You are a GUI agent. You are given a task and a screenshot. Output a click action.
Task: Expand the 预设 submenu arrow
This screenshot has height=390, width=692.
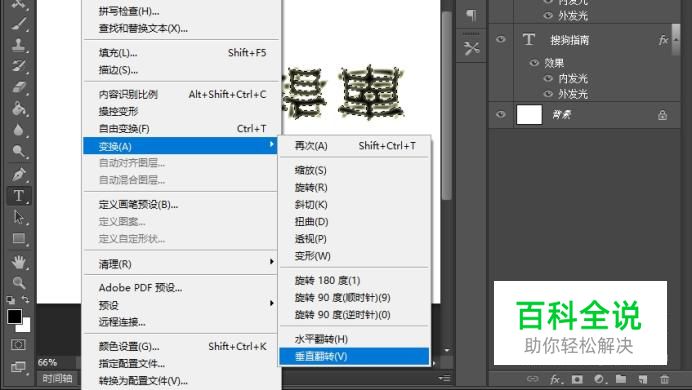pos(271,303)
